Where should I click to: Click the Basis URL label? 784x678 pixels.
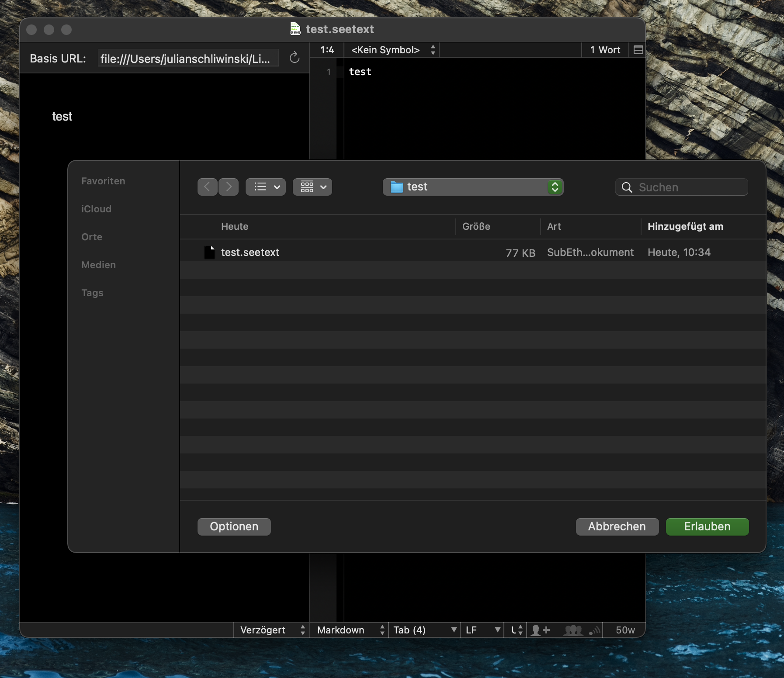pyautogui.click(x=58, y=59)
